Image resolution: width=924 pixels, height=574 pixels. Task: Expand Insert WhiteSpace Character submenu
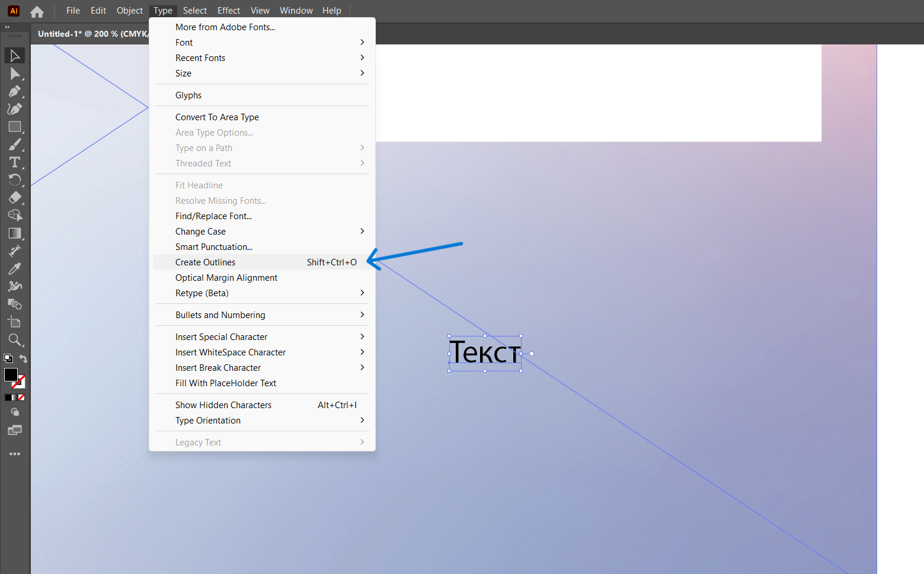point(262,352)
